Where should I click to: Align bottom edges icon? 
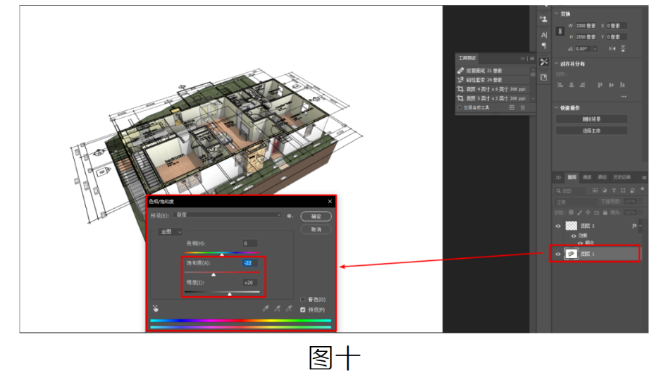coord(622,85)
